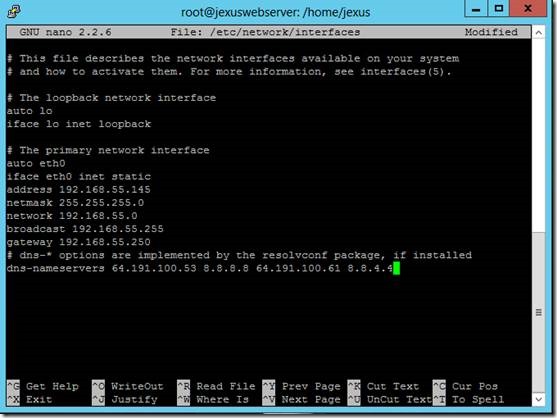557x418 pixels.
Task: Click the ^V Next Page shortcut
Action: click(x=302, y=400)
